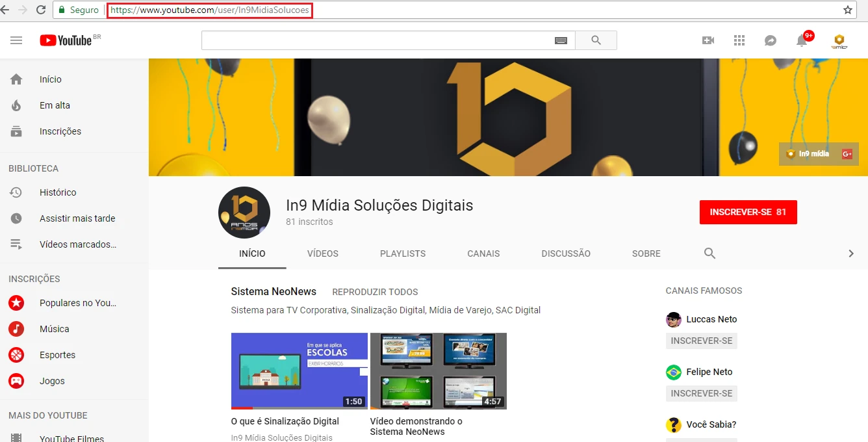Image resolution: width=868 pixels, height=442 pixels.
Task: Switch to the PLAYLISTS tab
Action: (403, 253)
